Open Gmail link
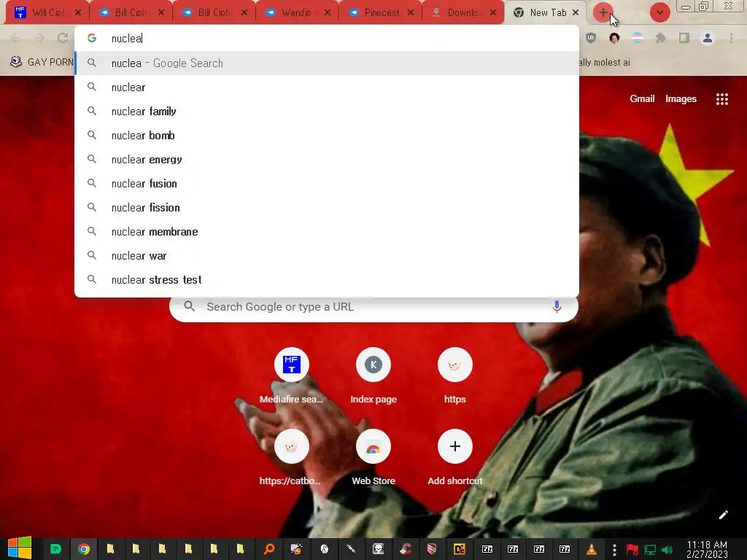Viewport: 747px width, 560px height. coord(642,98)
